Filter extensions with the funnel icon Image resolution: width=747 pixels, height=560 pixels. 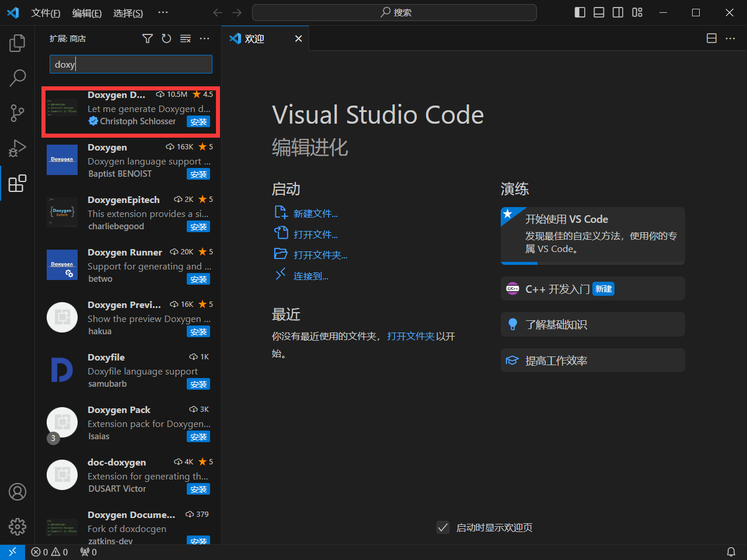(x=148, y=38)
